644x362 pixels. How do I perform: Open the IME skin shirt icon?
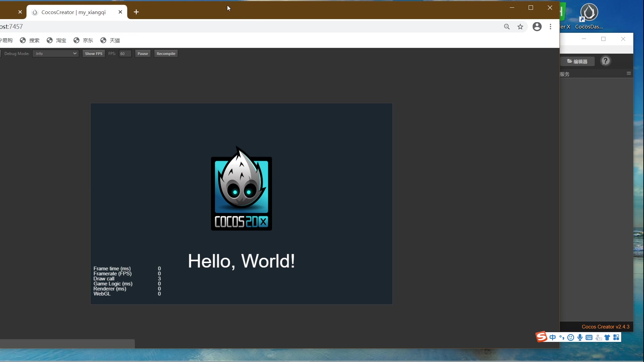607,338
